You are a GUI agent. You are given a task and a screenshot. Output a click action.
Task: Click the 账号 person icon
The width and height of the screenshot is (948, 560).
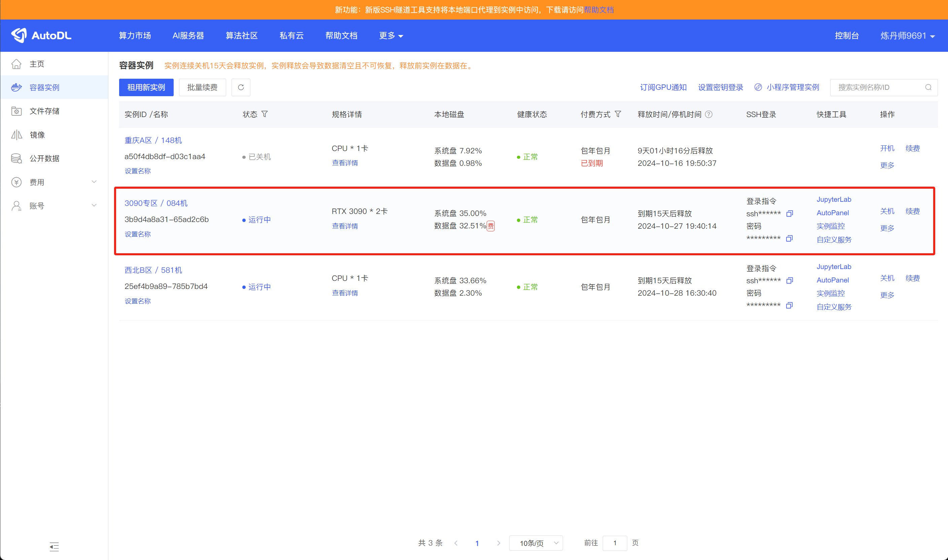(x=16, y=206)
